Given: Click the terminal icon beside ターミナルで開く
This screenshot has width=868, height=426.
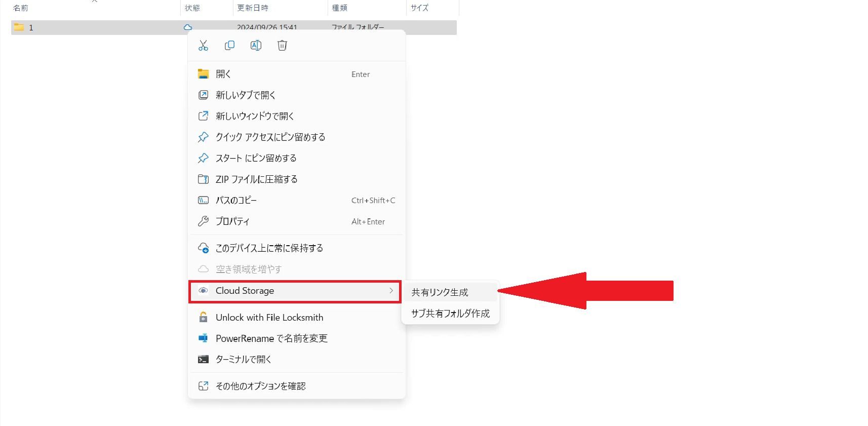Looking at the screenshot, I should coord(203,360).
